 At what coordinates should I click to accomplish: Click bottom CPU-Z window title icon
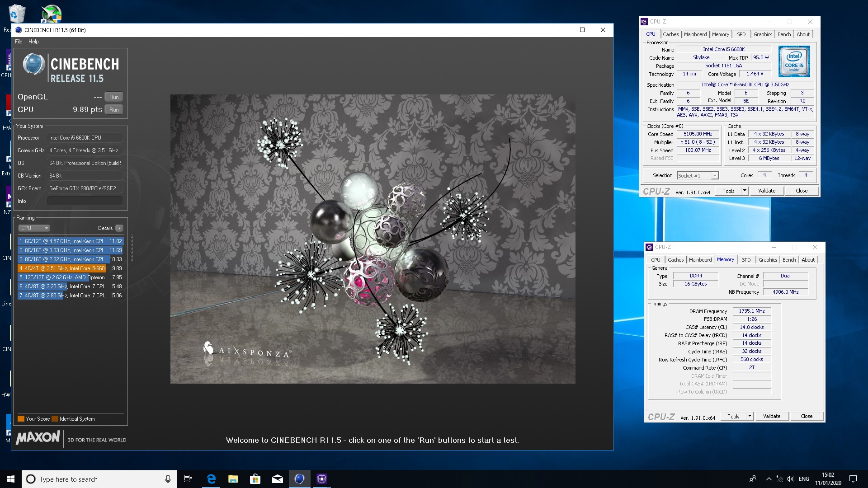coord(649,247)
